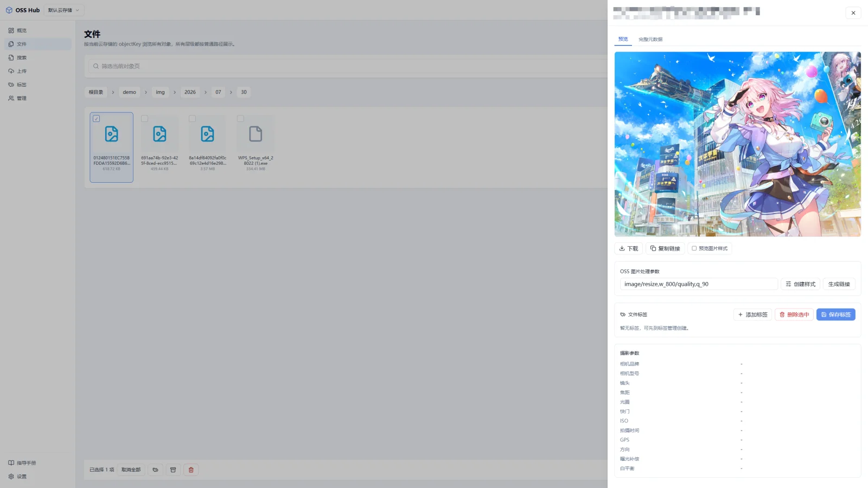Click the 相机品牌 camera brand row

[x=737, y=364]
